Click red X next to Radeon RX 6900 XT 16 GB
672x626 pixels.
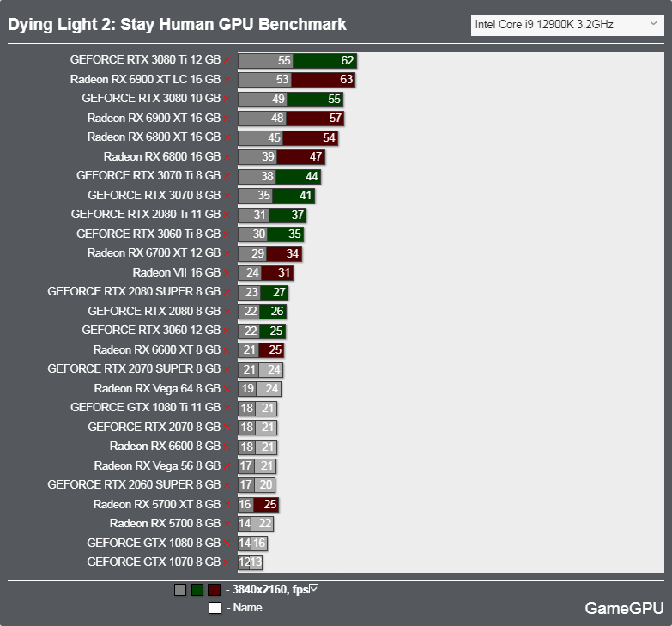pyautogui.click(x=227, y=119)
